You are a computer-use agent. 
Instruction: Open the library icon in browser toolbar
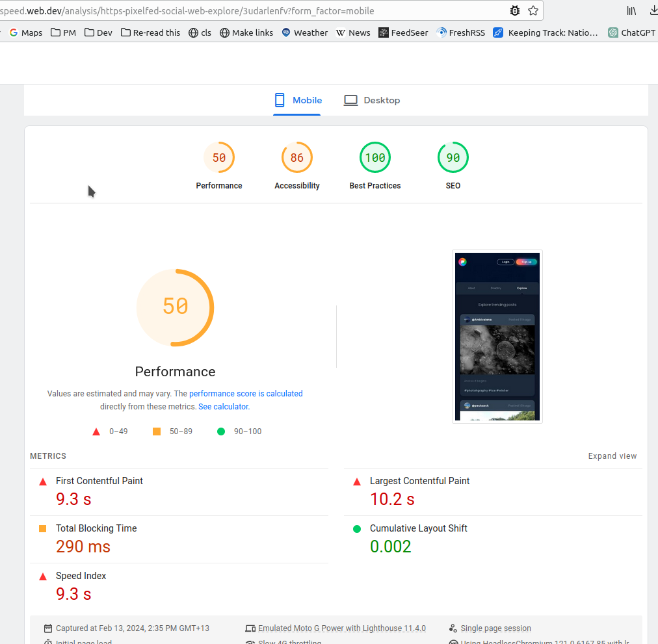point(631,10)
